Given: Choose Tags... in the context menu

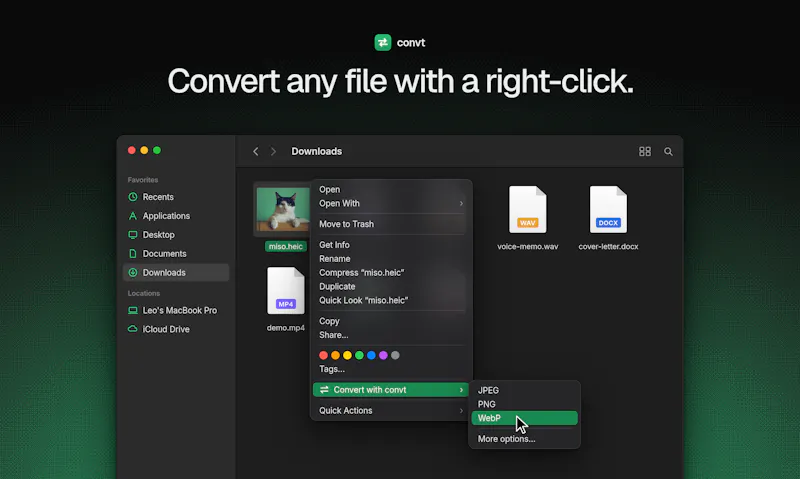Looking at the screenshot, I should point(332,369).
